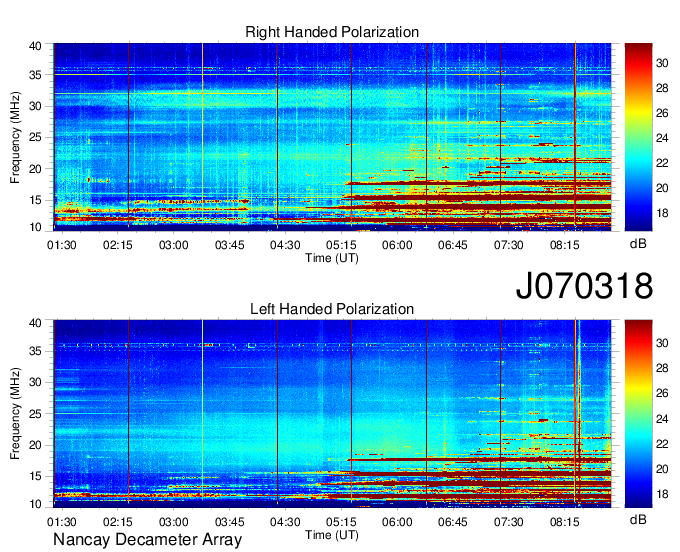This screenshot has height=552, width=680.
Task: Click the lower plot's "04:30" time tick
Action: coord(285,522)
